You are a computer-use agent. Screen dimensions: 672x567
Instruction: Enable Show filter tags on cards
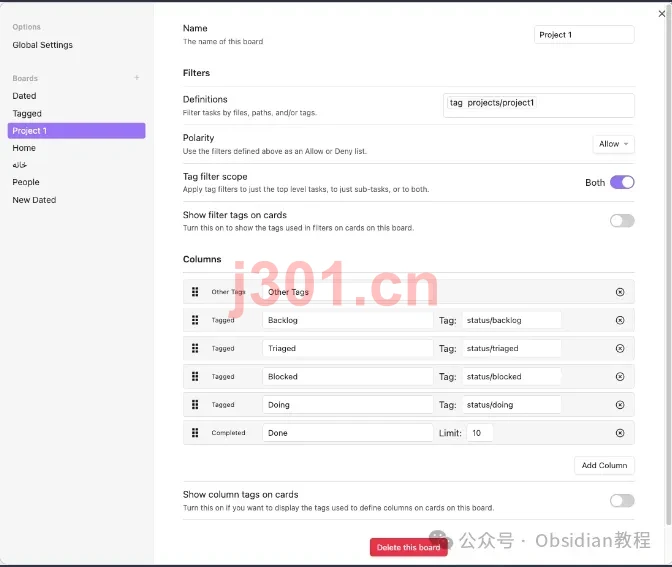pyautogui.click(x=622, y=221)
